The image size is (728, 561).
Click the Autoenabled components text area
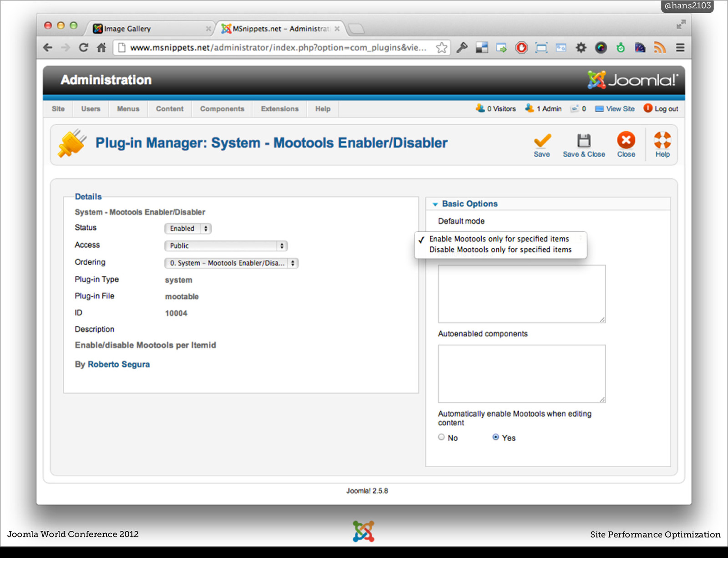(x=521, y=374)
